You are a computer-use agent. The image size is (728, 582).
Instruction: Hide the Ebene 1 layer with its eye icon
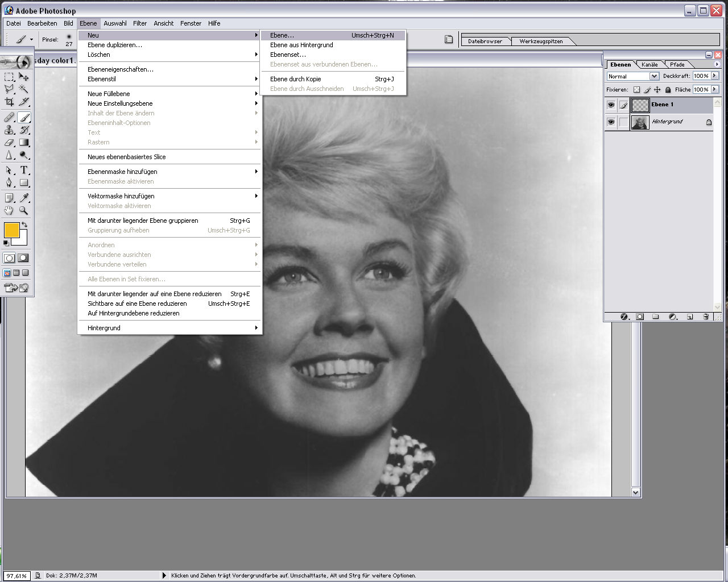(611, 105)
